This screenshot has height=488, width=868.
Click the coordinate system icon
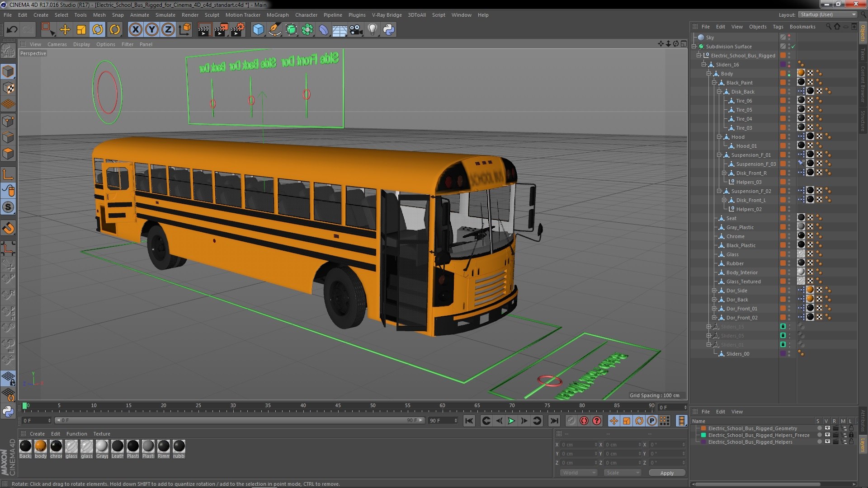(185, 30)
